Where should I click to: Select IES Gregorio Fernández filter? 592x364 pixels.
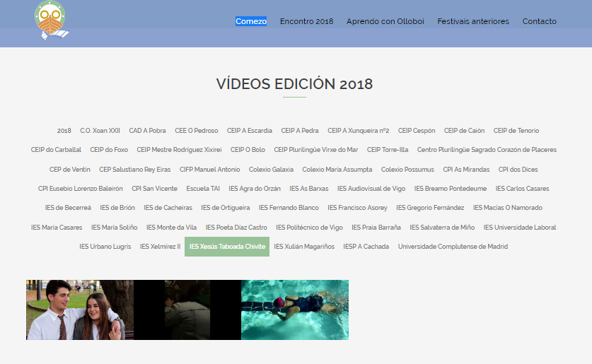(430, 208)
